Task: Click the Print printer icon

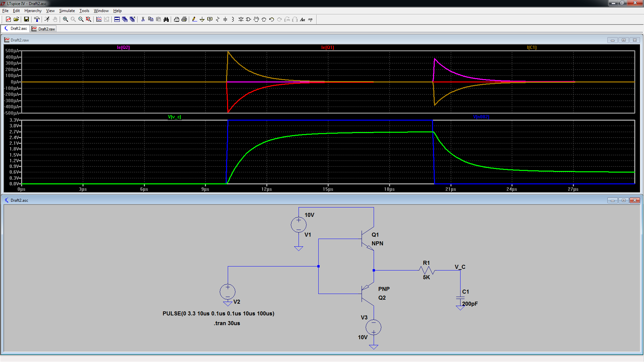Action: (x=184, y=19)
